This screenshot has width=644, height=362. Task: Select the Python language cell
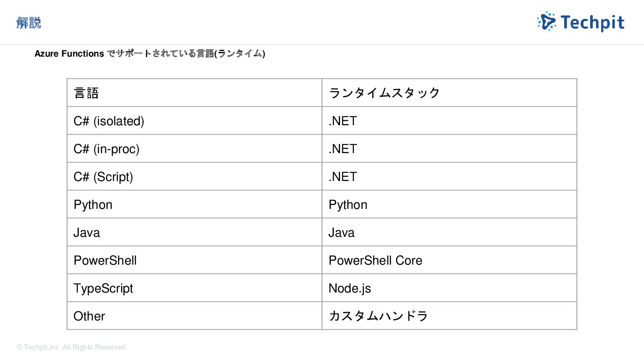194,204
